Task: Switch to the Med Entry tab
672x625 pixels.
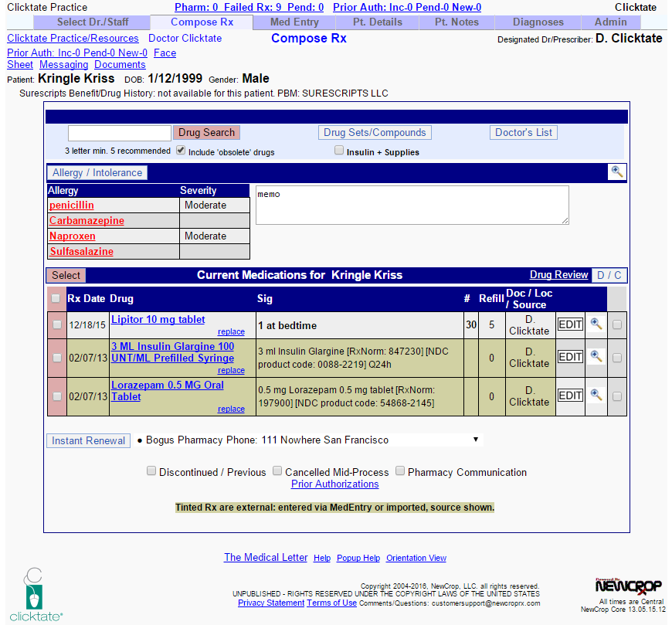Action: 294,22
